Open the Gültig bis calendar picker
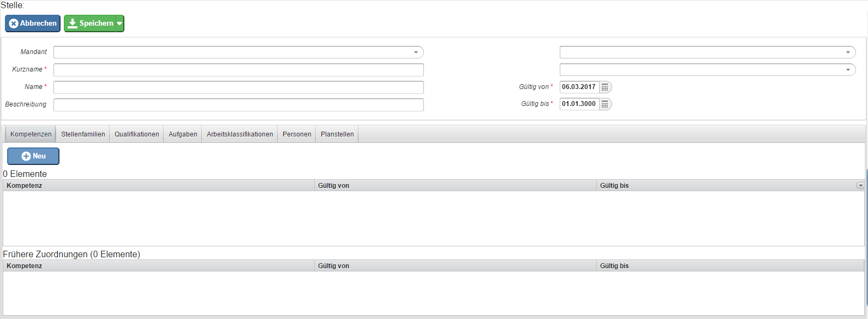868x319 pixels. [x=604, y=104]
